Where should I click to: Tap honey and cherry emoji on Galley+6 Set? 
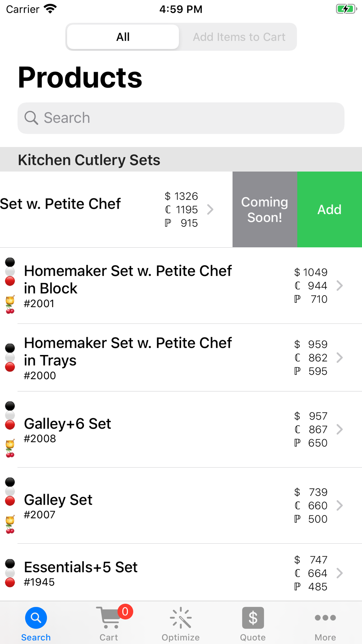pyautogui.click(x=10, y=448)
